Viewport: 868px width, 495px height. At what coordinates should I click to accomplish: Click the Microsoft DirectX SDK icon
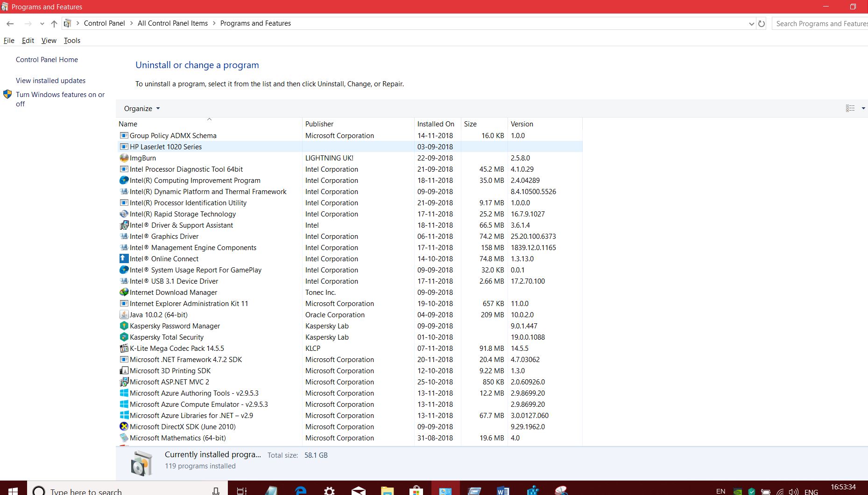(124, 427)
